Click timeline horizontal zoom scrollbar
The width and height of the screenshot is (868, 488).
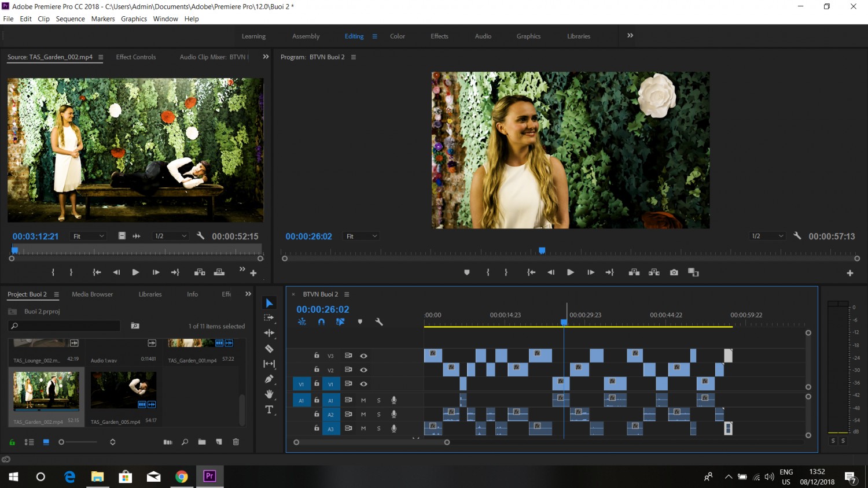(x=372, y=442)
